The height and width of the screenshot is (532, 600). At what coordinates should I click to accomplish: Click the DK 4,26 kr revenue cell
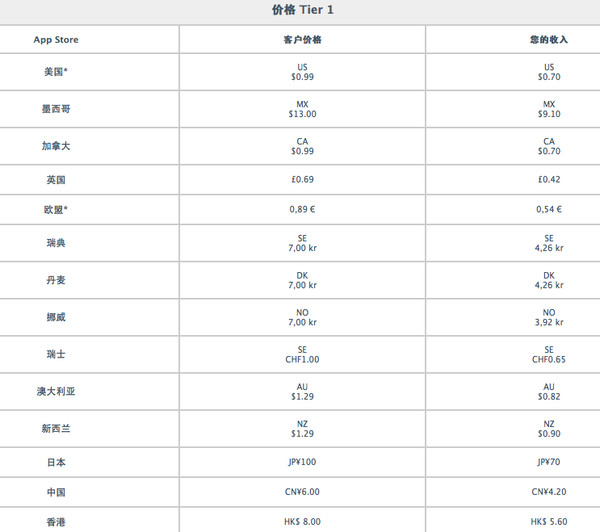click(x=549, y=280)
